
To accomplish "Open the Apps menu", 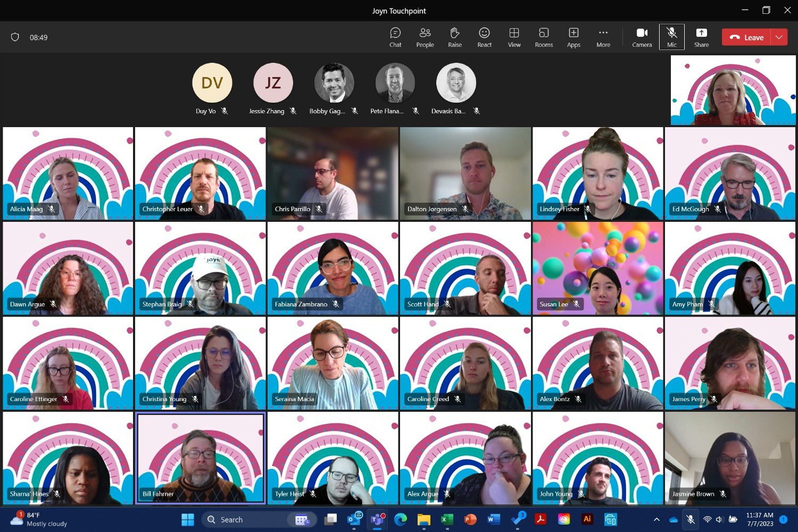I will [x=573, y=37].
